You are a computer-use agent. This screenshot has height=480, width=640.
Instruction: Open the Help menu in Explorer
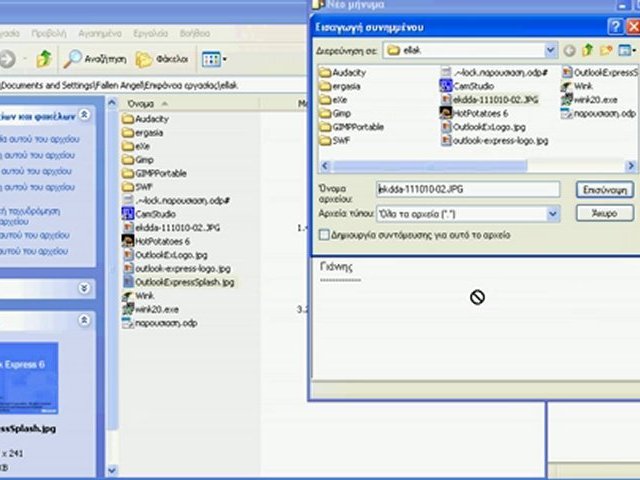tap(195, 33)
